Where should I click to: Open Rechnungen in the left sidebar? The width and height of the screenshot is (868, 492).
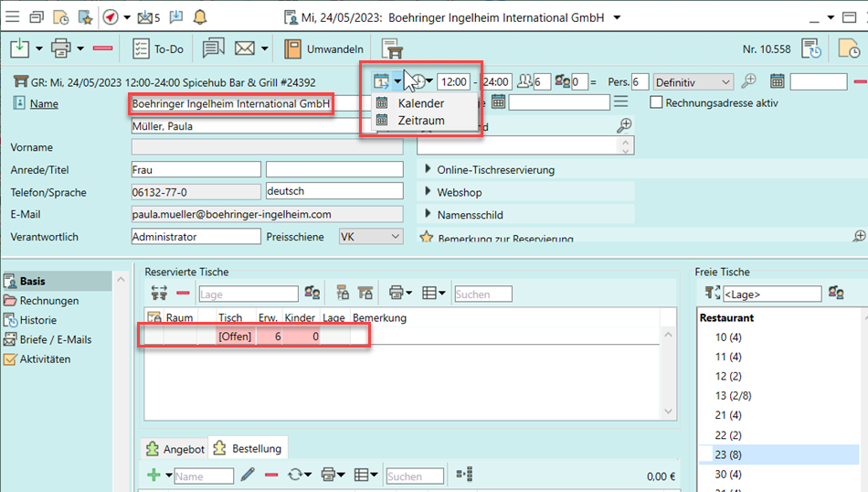(48, 301)
